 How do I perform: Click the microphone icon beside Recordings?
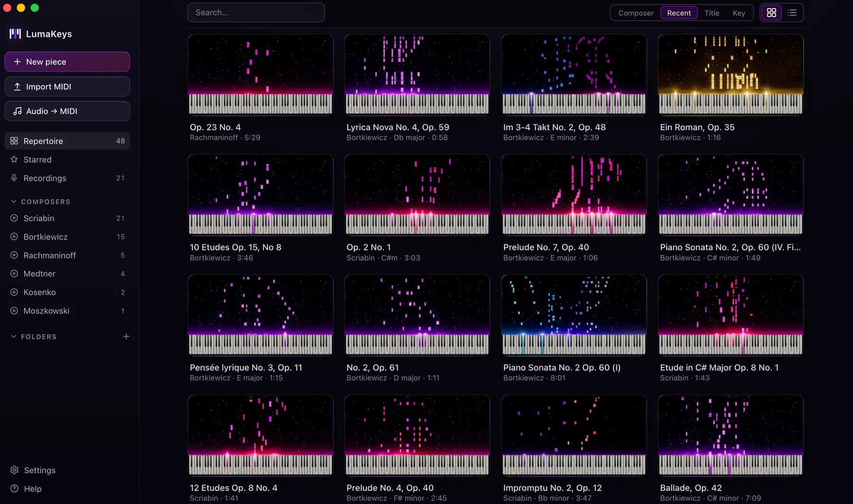coord(14,178)
